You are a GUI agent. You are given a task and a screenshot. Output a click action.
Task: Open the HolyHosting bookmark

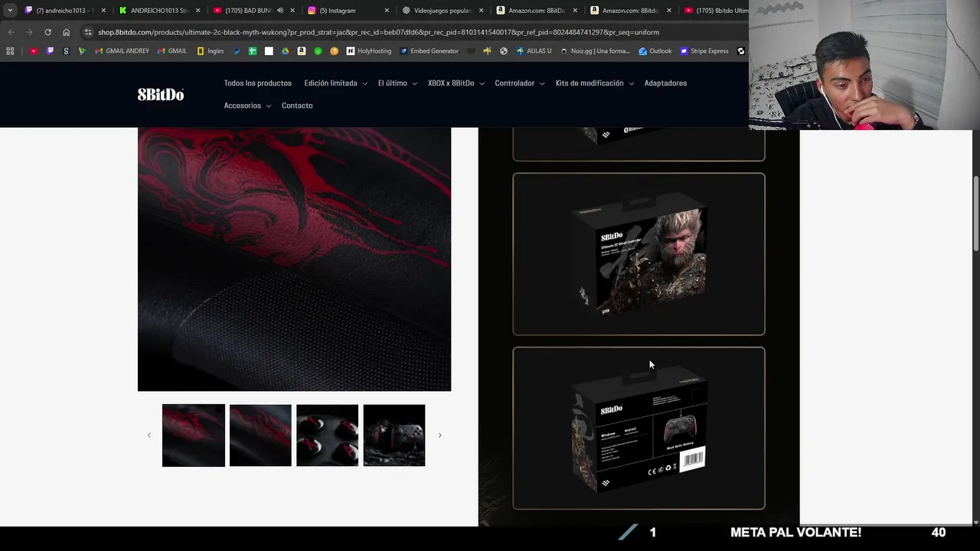pyautogui.click(x=369, y=51)
